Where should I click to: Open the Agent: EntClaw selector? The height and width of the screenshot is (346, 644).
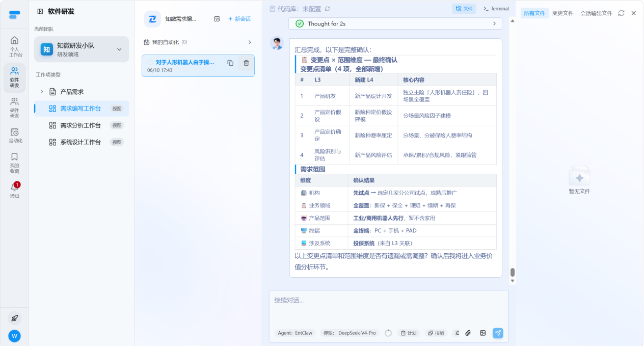pyautogui.click(x=295, y=333)
